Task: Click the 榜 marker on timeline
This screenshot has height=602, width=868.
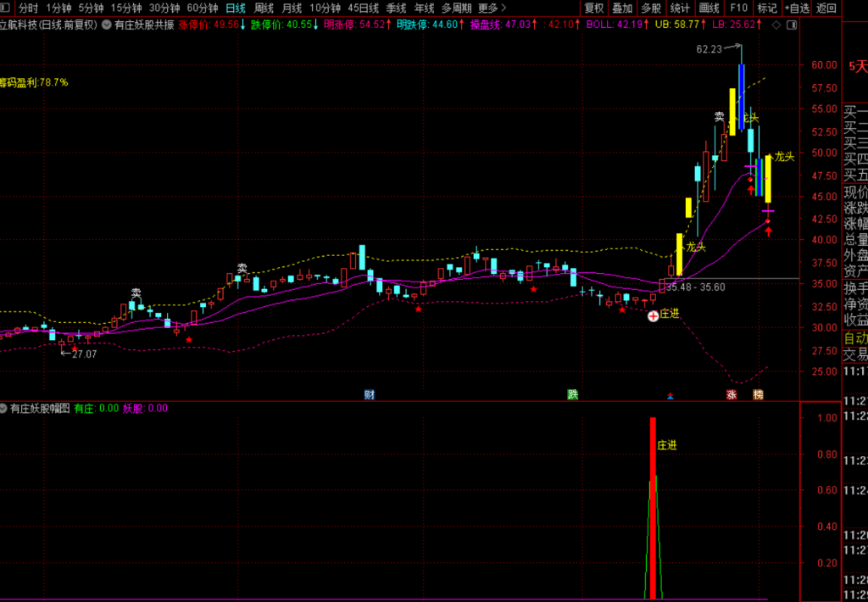Action: tap(758, 395)
